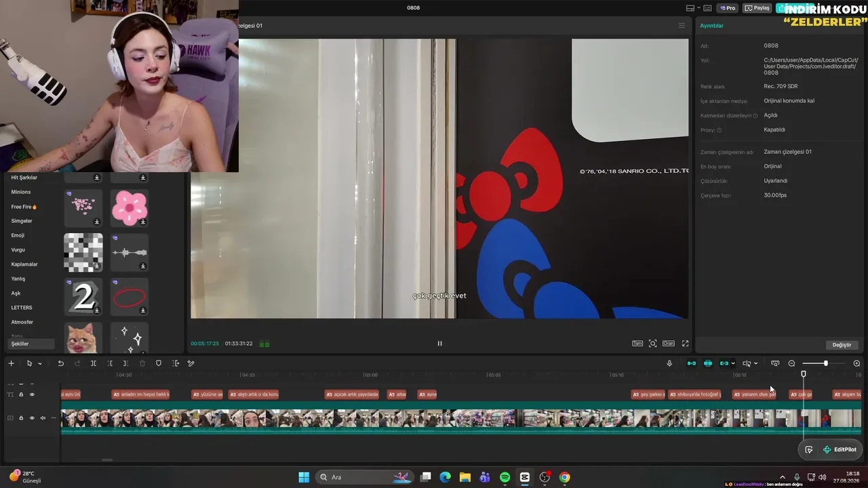
Task: Add a marker with the shield icon
Action: click(159, 363)
